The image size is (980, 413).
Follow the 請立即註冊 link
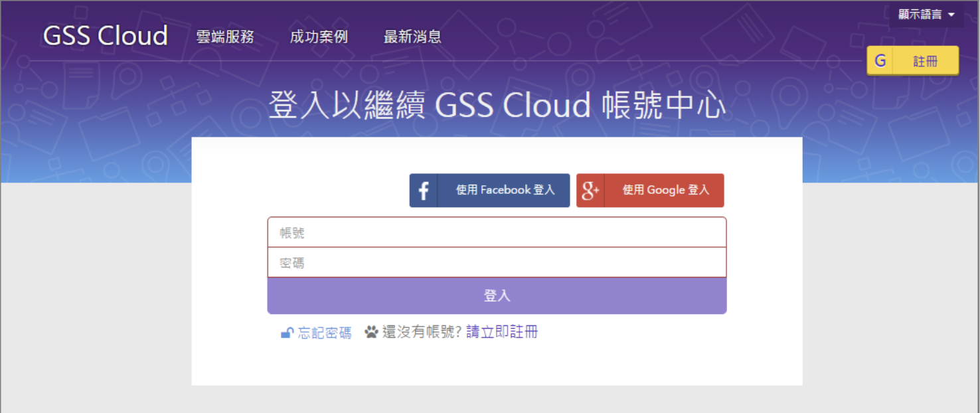502,332
